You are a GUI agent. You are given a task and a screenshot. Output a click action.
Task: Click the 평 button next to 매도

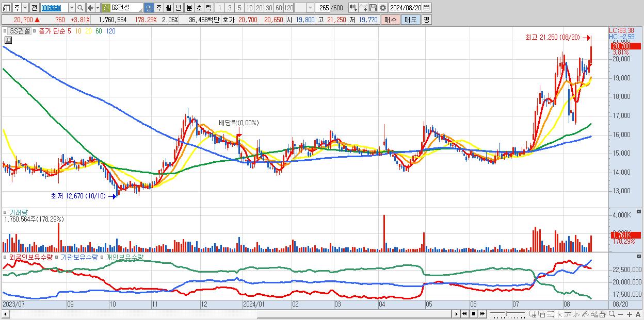pyautogui.click(x=426, y=20)
